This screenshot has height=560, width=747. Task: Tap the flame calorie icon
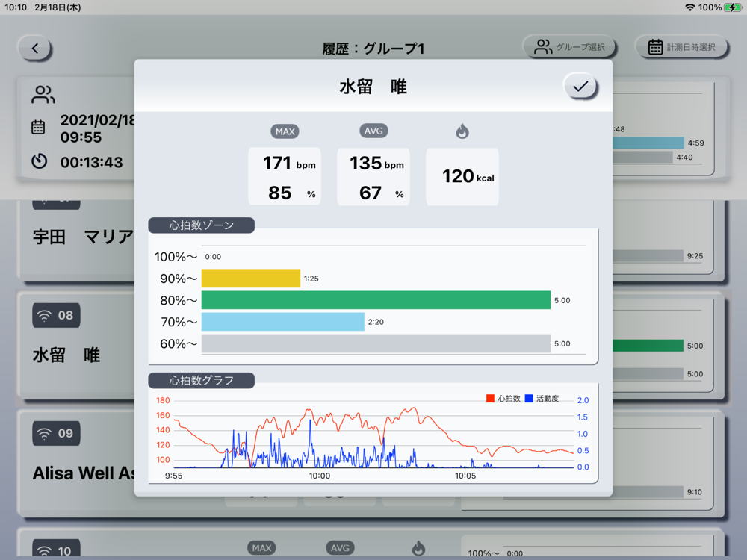point(462,132)
